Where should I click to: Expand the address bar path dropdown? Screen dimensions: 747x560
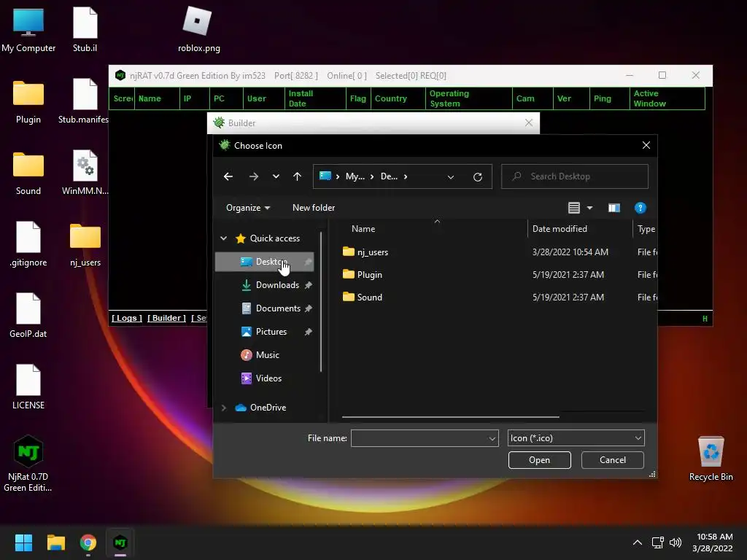point(451,177)
